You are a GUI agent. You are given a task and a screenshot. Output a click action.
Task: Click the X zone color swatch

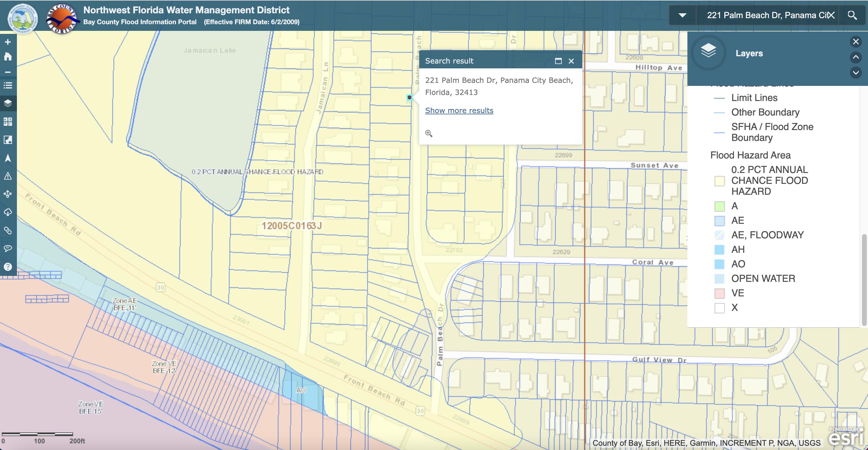(720, 307)
